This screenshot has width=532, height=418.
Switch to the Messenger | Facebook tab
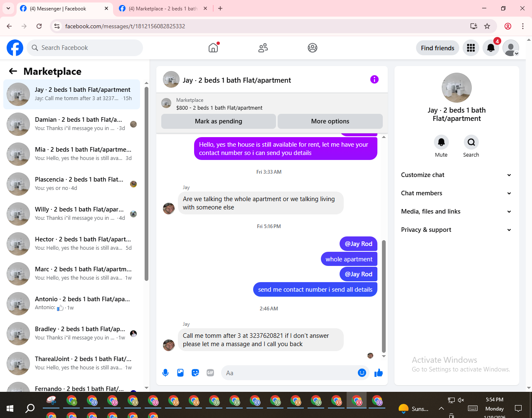click(64, 8)
